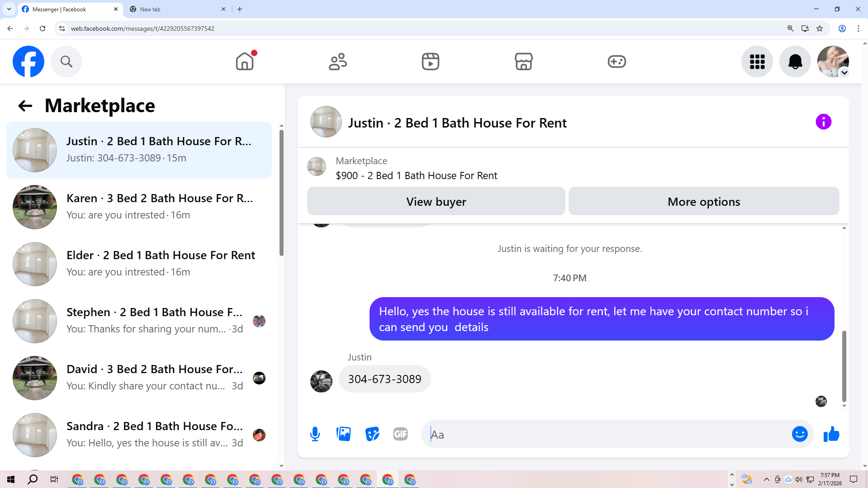
Task: Click the 304-673-3089 message bubble
Action: click(x=384, y=379)
